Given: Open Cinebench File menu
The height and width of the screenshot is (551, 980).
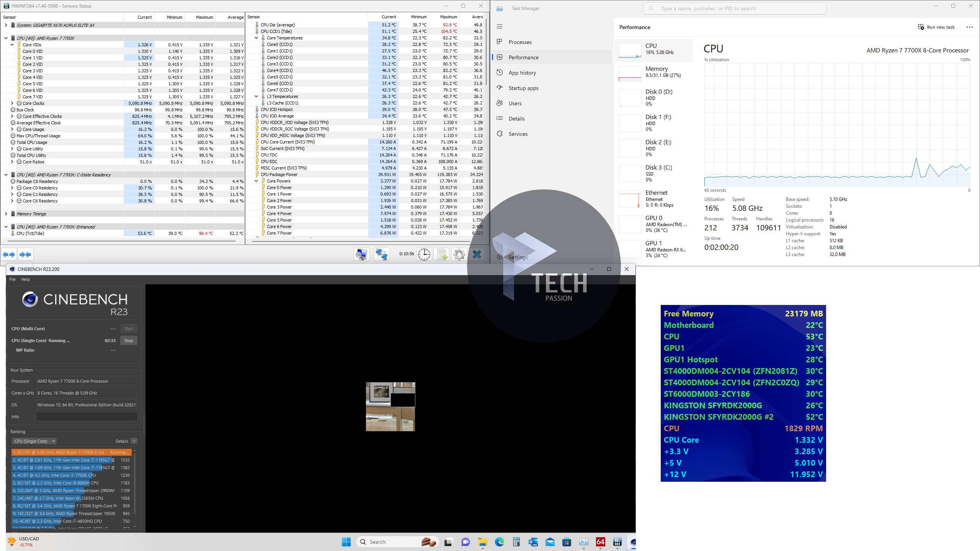Looking at the screenshot, I should [x=12, y=279].
